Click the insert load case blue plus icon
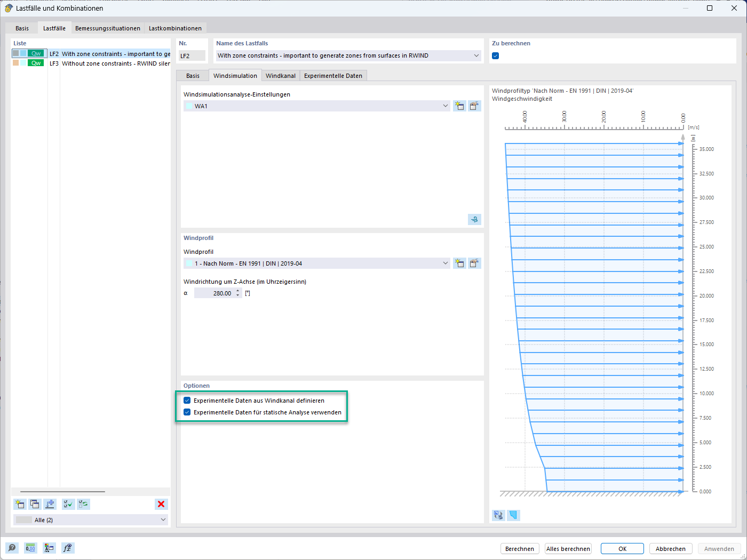The width and height of the screenshot is (747, 560). click(x=50, y=504)
